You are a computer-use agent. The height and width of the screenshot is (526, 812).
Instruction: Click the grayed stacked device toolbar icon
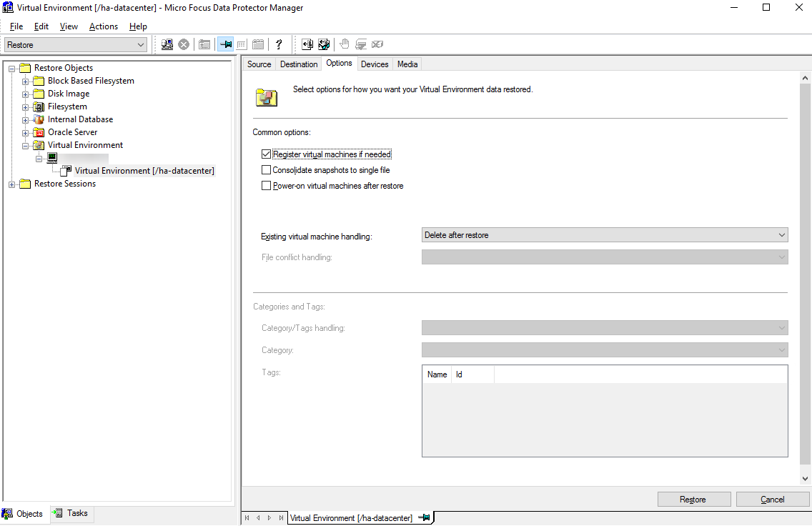[x=361, y=44]
